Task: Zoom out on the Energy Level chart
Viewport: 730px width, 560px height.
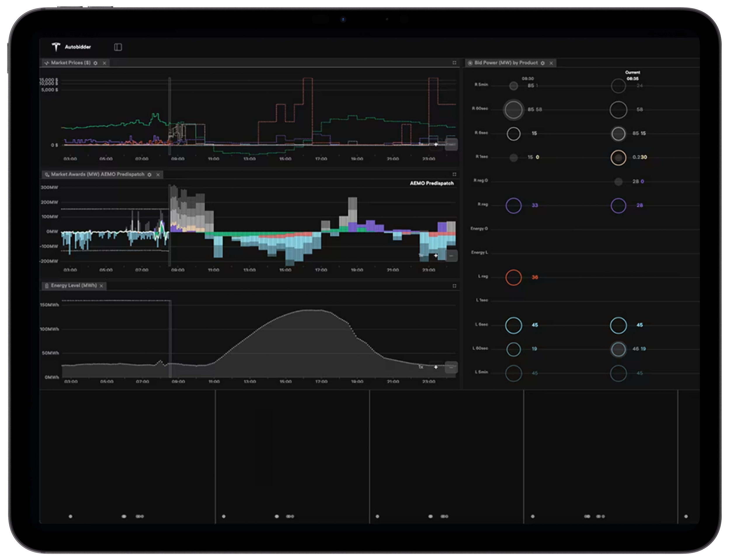Action: pos(451,367)
